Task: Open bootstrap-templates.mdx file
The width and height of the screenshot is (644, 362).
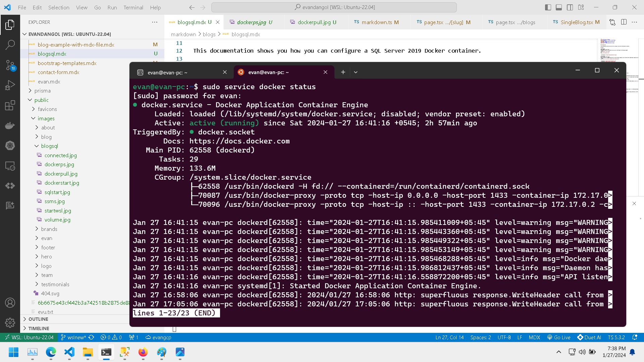Action: (67, 63)
